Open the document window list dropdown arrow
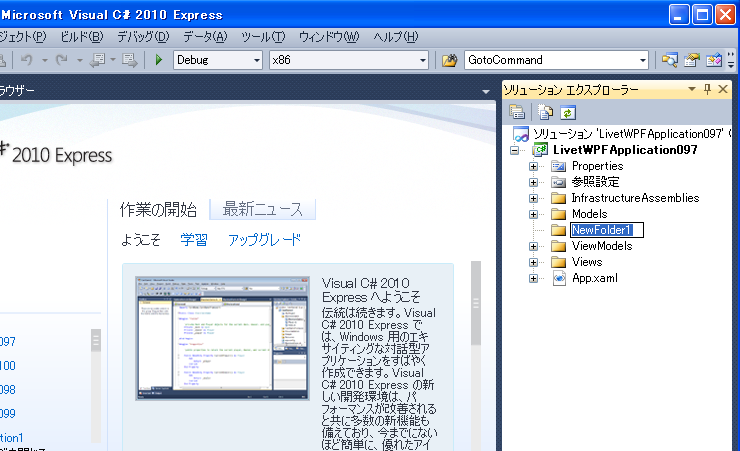740x451 pixels. pyautogui.click(x=486, y=92)
